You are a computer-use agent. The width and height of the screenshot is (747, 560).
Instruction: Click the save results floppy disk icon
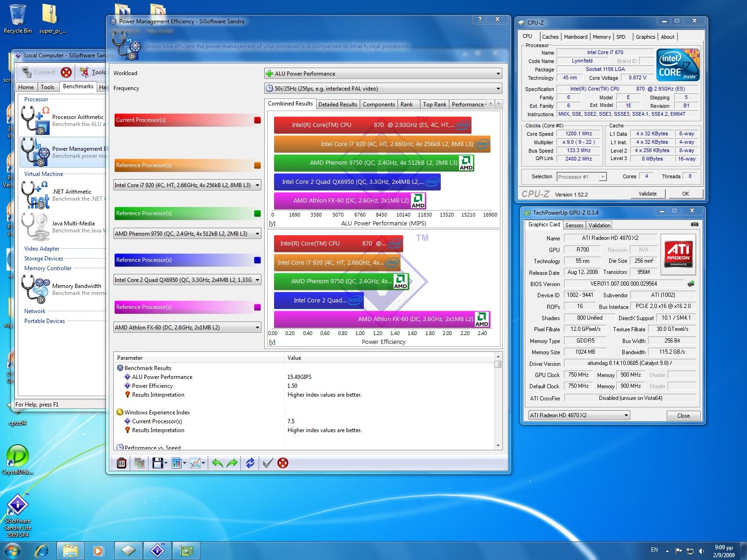tap(157, 463)
